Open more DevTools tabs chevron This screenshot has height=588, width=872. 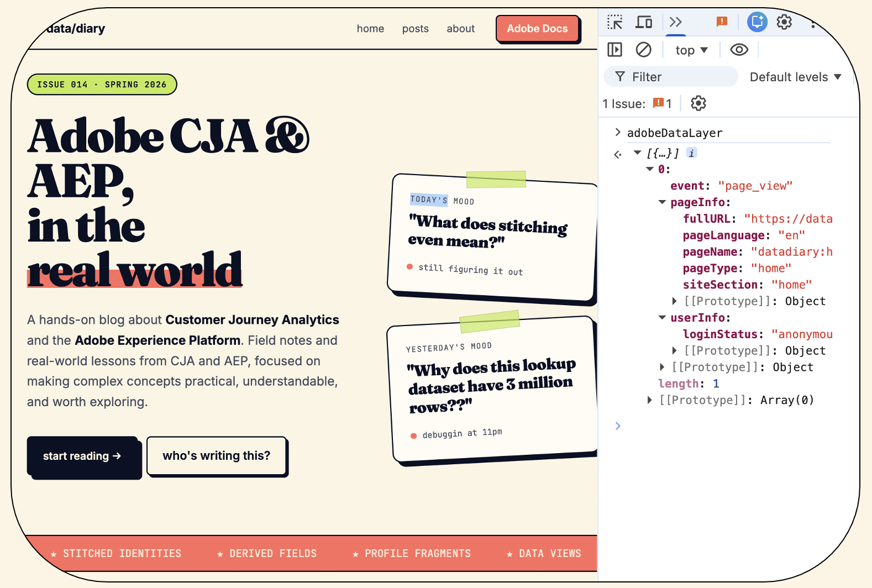point(675,22)
